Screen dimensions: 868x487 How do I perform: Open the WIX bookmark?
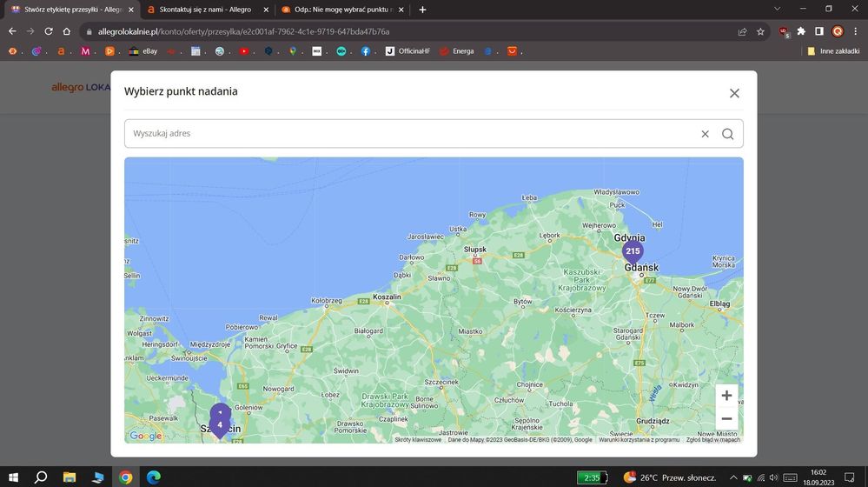coord(316,51)
